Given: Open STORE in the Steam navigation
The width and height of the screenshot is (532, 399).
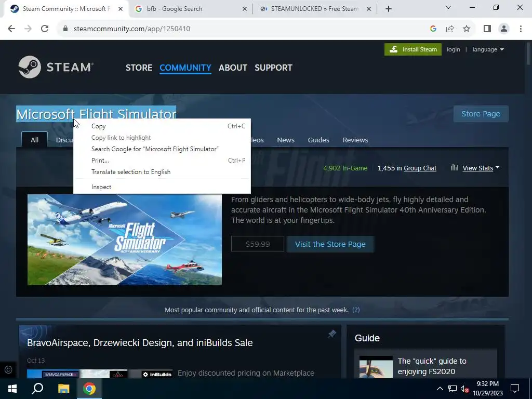Looking at the screenshot, I should click(139, 68).
